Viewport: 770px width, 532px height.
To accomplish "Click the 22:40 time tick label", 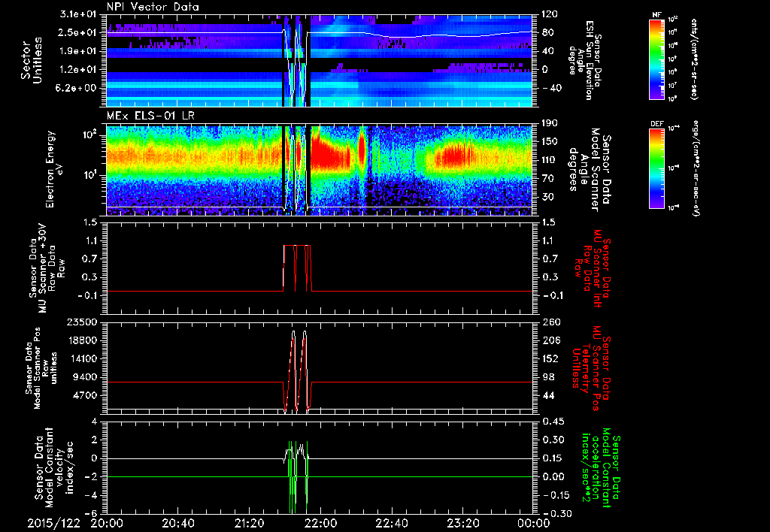I will pyautogui.click(x=391, y=524).
